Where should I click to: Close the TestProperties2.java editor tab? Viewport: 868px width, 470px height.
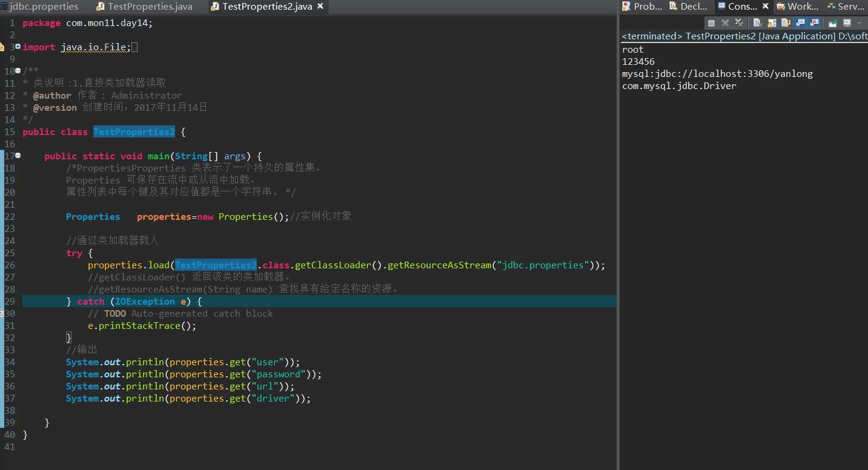tap(320, 7)
